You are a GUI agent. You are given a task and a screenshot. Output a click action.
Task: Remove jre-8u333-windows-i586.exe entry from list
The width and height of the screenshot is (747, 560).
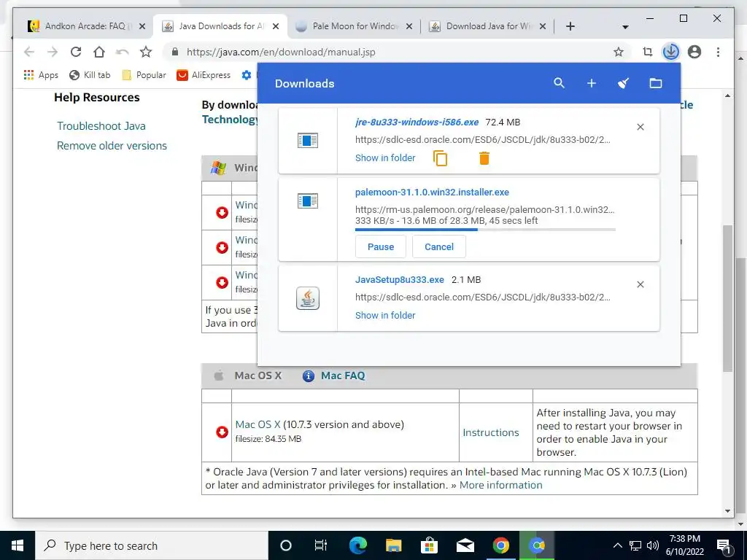click(x=640, y=127)
